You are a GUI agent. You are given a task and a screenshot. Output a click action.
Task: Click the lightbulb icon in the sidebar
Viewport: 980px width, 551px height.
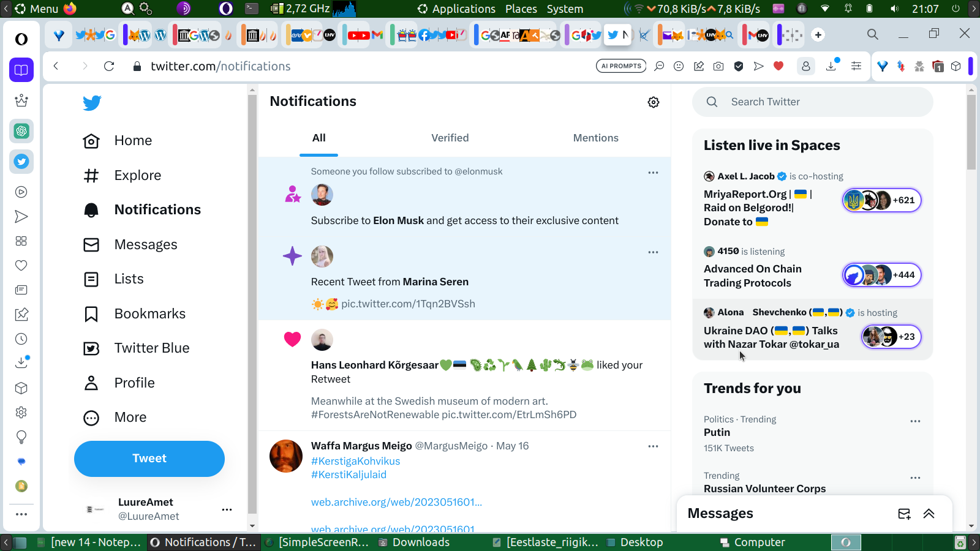(21, 437)
